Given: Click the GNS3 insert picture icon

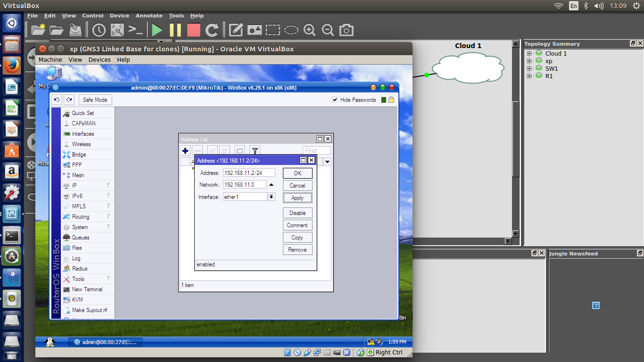Looking at the screenshot, I should (x=255, y=30).
